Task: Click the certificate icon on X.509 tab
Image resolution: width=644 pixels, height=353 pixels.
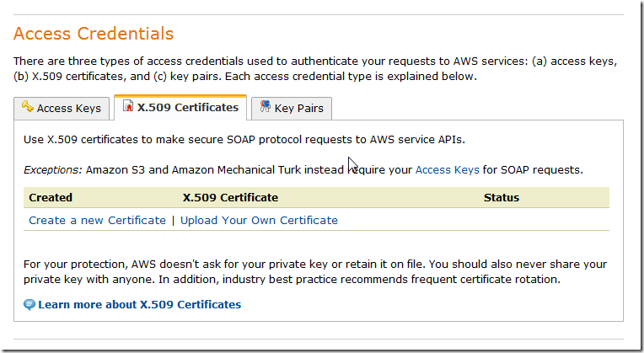Action: coord(128,107)
